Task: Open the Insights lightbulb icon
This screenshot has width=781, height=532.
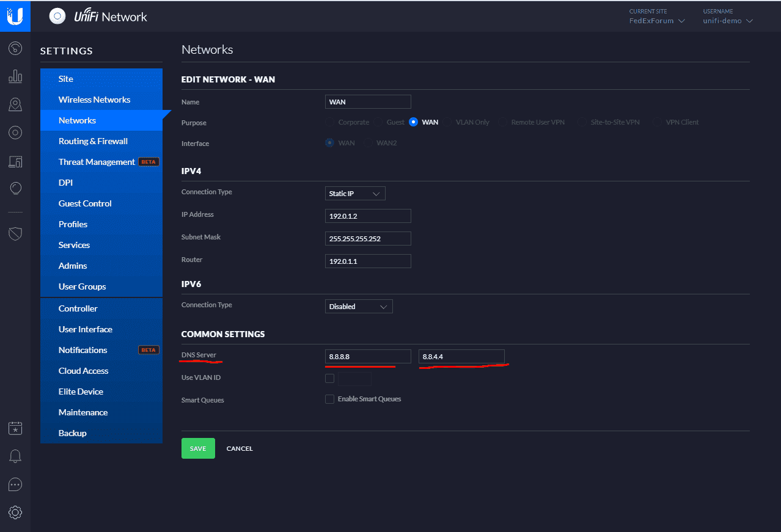Action: [15, 189]
